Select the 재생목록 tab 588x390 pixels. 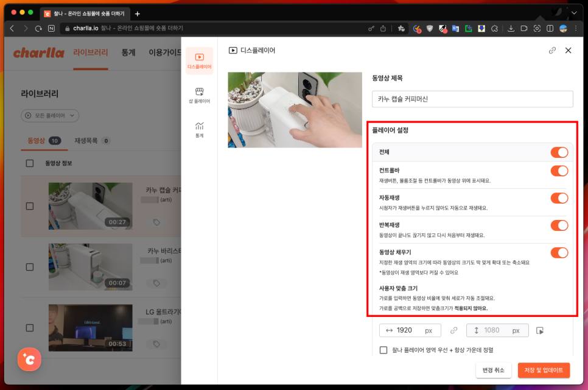pos(92,141)
